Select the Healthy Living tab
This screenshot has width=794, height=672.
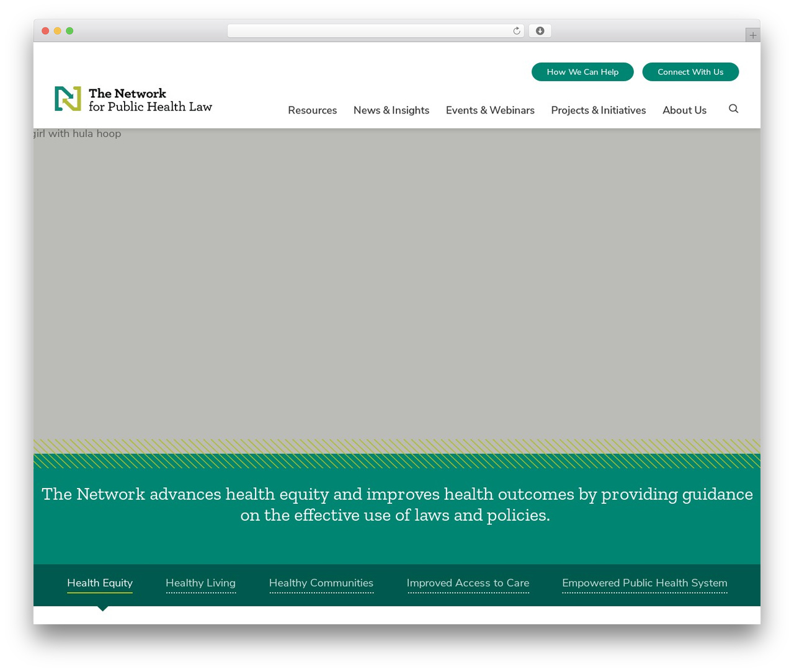200,583
